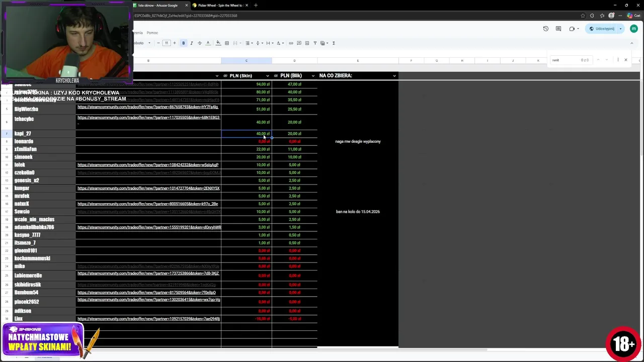
Task: Open a new browser tab
Action: click(x=256, y=5)
